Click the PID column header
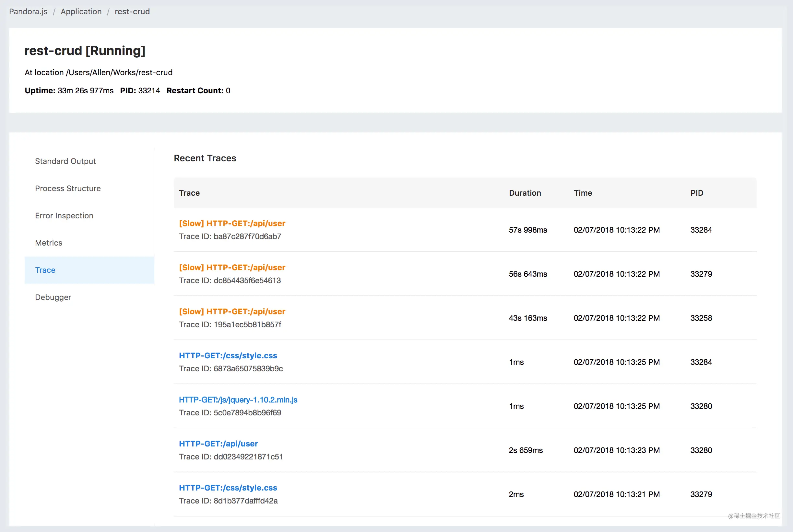 (697, 193)
